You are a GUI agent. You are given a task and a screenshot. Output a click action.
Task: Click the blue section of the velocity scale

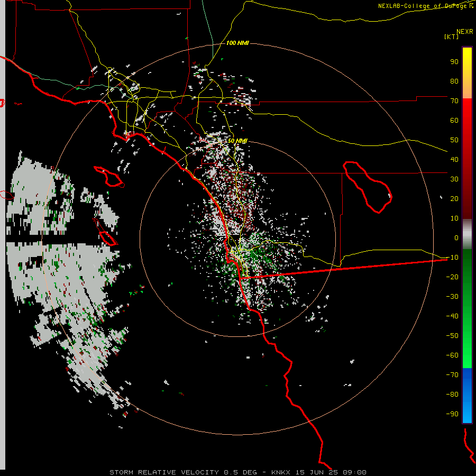(467, 395)
